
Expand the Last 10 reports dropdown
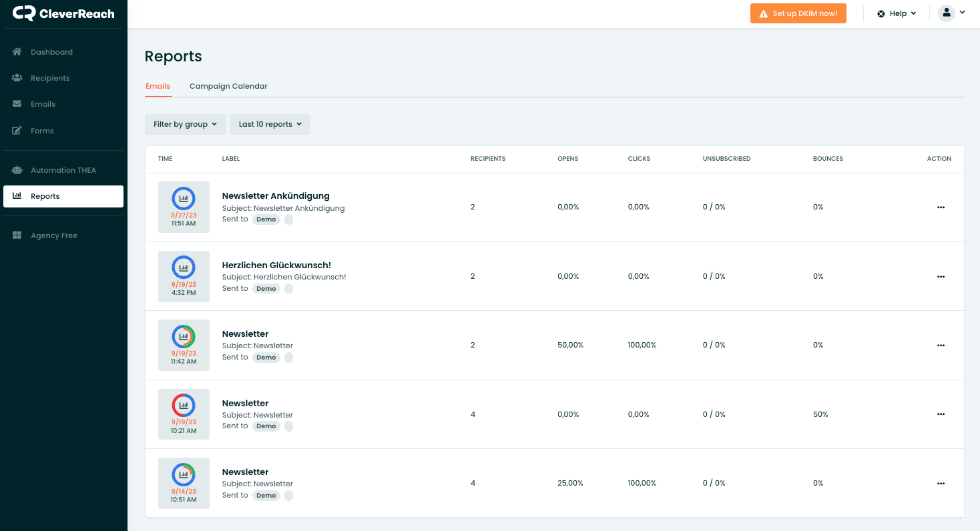point(270,124)
